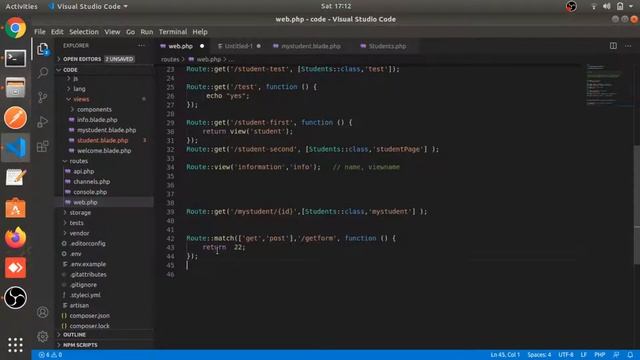Expand the NPM Scripts section
The image size is (640, 360).
104,345
